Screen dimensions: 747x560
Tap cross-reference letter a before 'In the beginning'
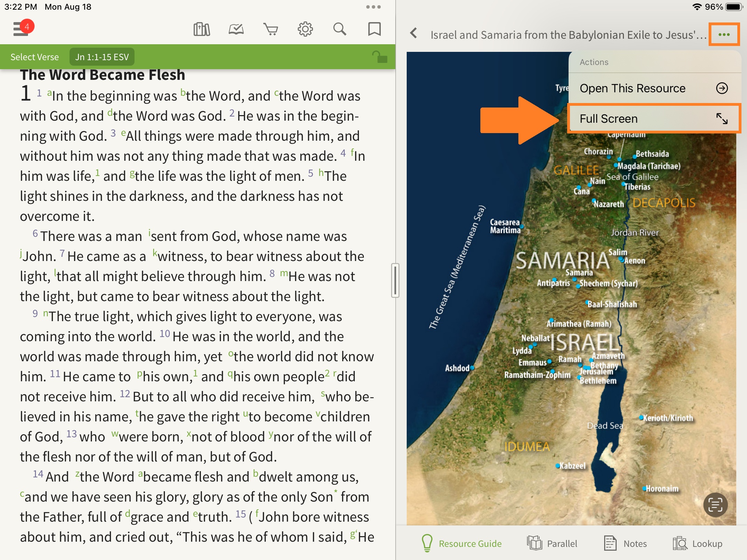(49, 93)
